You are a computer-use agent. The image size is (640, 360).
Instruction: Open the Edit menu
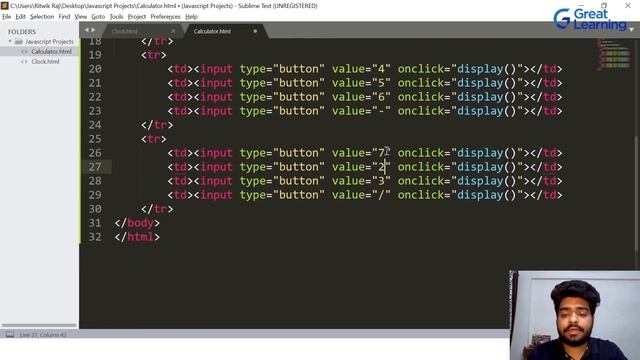(x=20, y=17)
